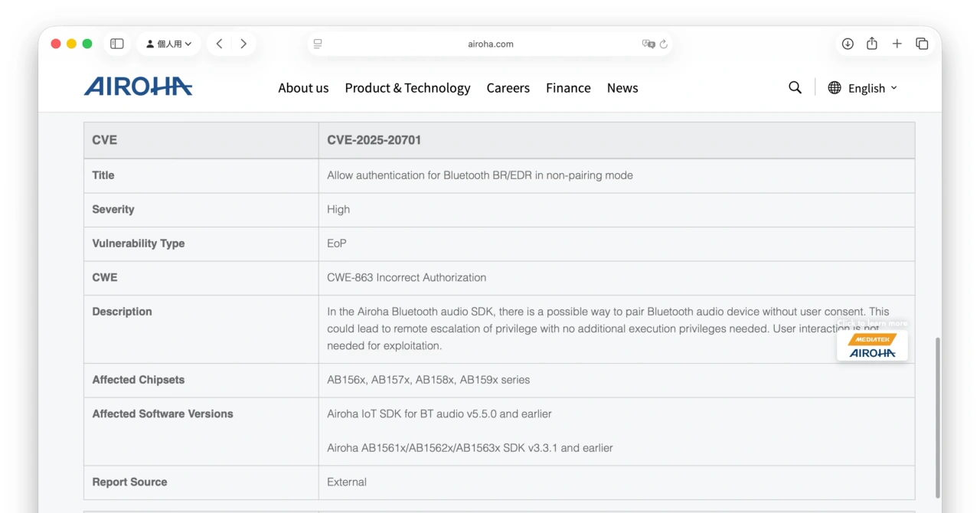The height and width of the screenshot is (513, 980).
Task: Select the High severity value
Action: (x=338, y=209)
